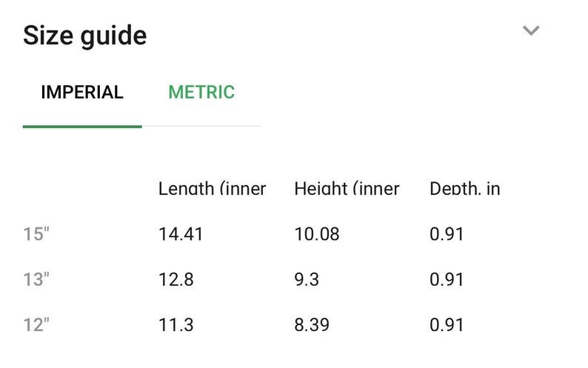This screenshot has height=368, width=588.
Task: Click the 0.91 depth for 12"
Action: [447, 325]
